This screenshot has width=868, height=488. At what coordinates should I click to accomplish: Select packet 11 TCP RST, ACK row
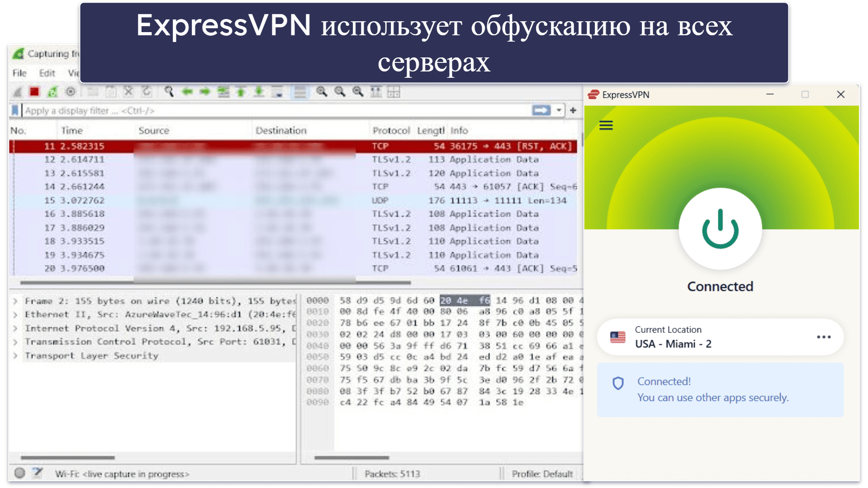(293, 146)
